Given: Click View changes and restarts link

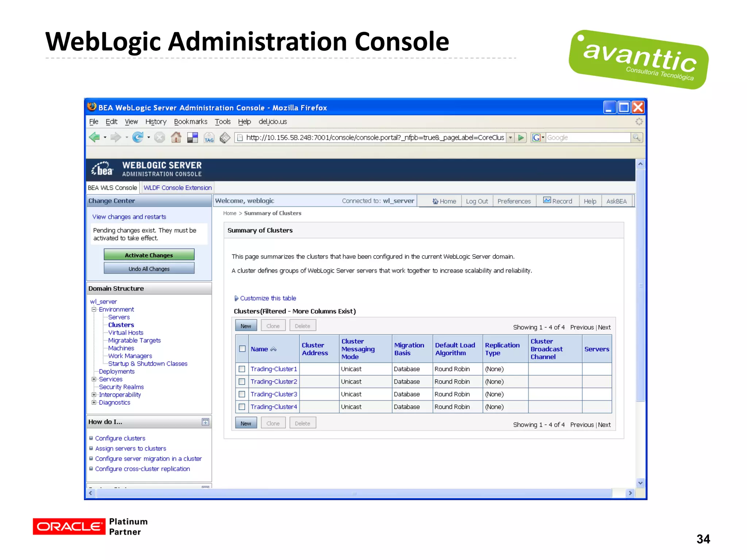Looking at the screenshot, I should [x=129, y=217].
